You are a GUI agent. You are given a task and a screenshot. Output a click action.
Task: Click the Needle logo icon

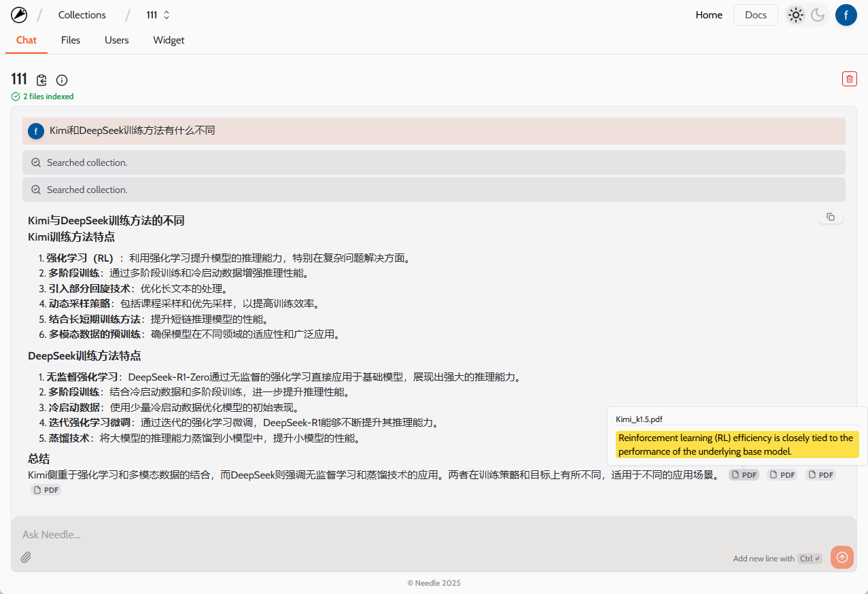coord(19,15)
